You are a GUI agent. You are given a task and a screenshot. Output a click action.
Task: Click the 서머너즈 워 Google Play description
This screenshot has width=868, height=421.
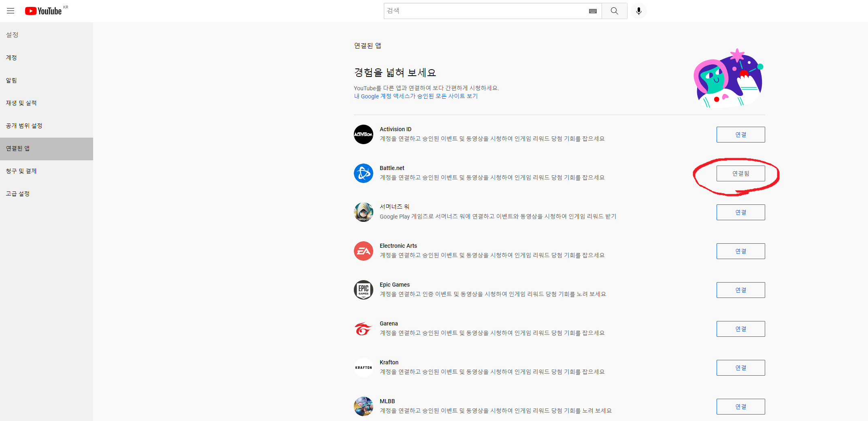(498, 217)
